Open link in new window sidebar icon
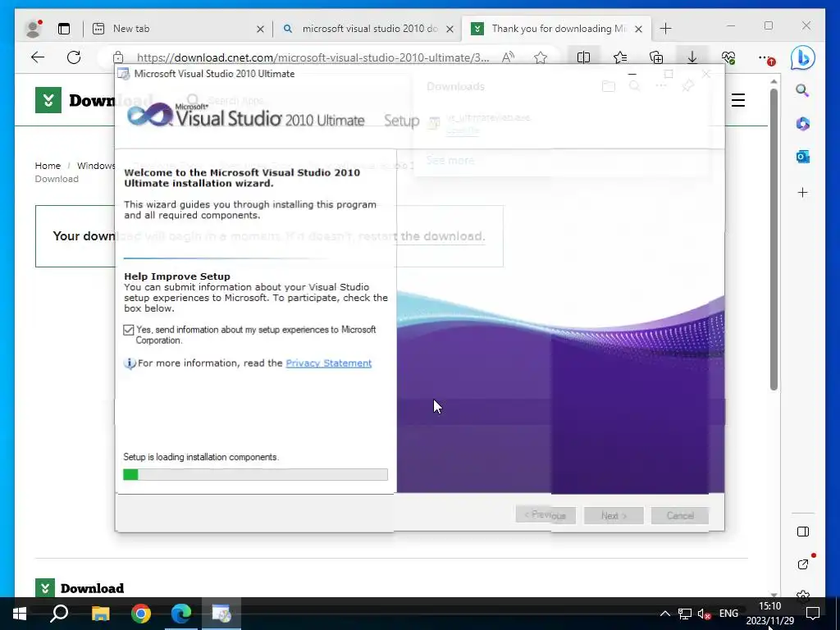The width and height of the screenshot is (840, 630). coord(803,564)
